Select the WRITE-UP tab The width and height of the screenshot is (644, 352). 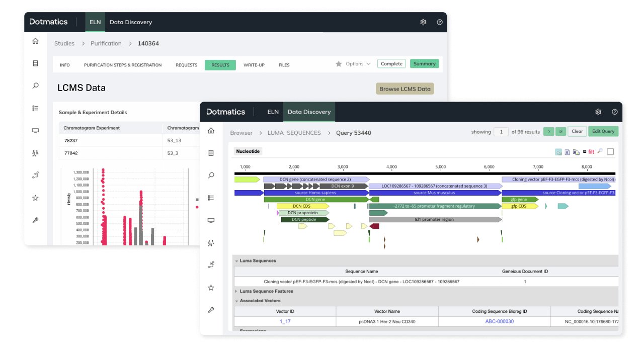pyautogui.click(x=254, y=65)
